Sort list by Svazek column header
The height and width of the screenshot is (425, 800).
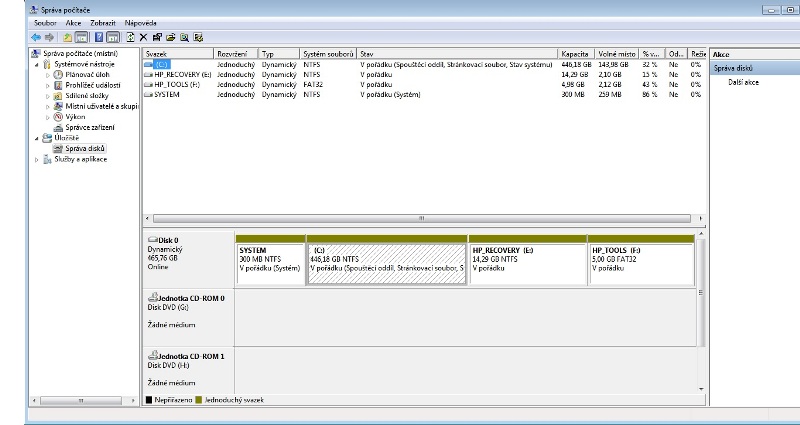178,54
